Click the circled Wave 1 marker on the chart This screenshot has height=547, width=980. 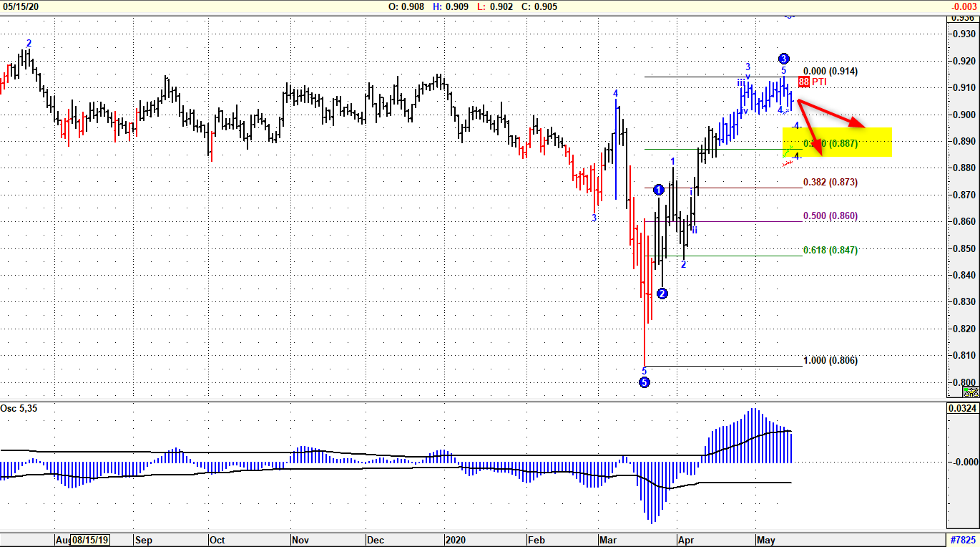click(x=658, y=189)
